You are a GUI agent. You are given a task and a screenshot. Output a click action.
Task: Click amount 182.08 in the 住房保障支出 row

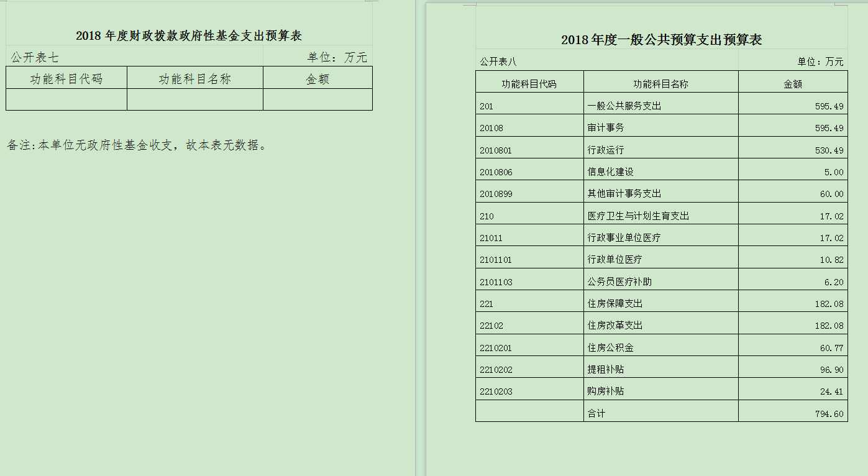(x=829, y=304)
